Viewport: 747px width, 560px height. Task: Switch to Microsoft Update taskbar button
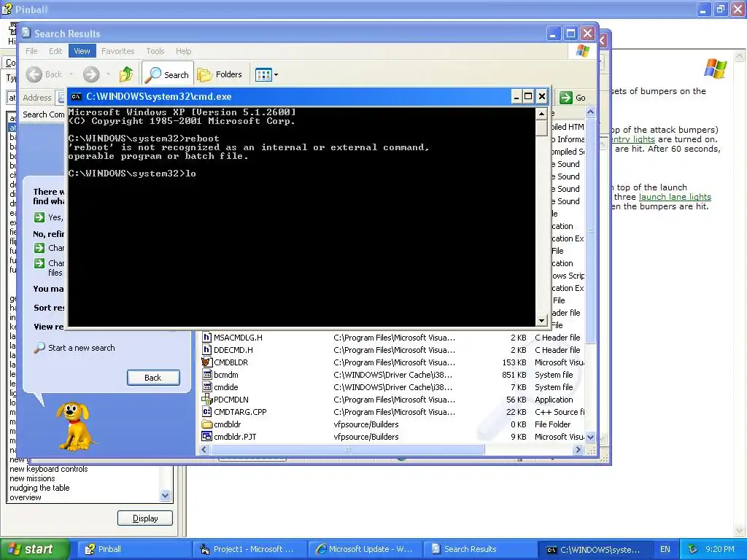pos(365,549)
